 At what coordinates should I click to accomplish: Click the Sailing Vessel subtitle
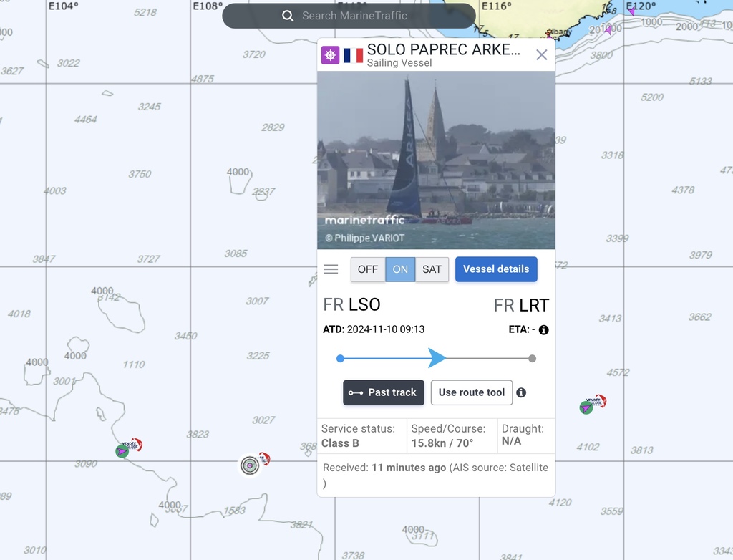(399, 63)
